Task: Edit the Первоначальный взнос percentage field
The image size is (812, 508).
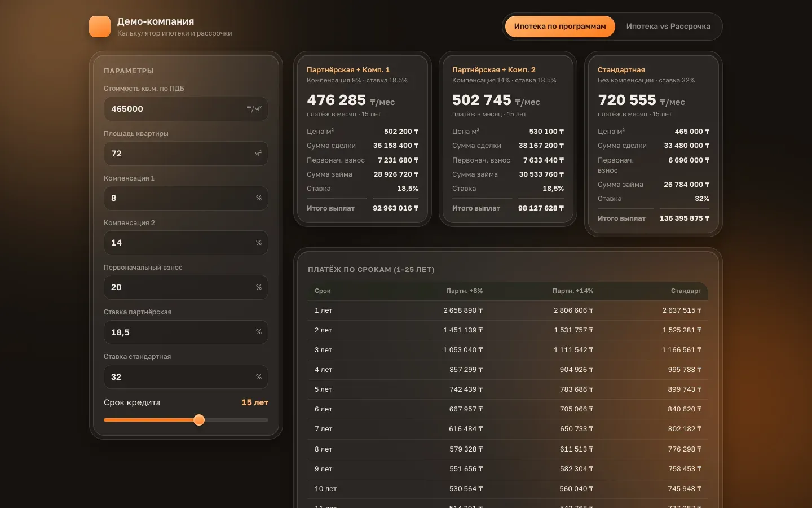Action: 186,287
